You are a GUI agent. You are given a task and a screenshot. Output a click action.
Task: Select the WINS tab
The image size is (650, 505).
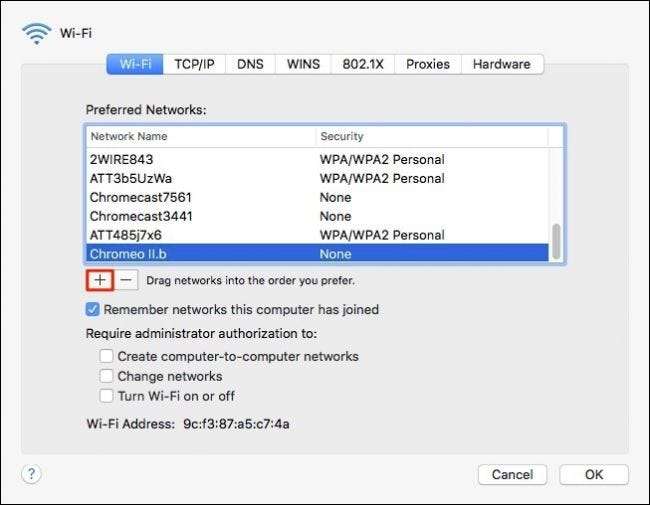tap(303, 64)
